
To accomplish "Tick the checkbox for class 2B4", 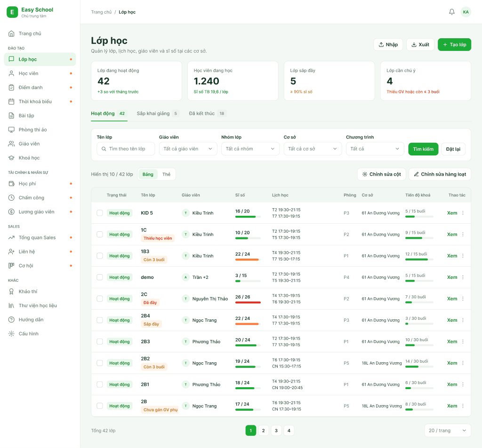I will [100, 320].
